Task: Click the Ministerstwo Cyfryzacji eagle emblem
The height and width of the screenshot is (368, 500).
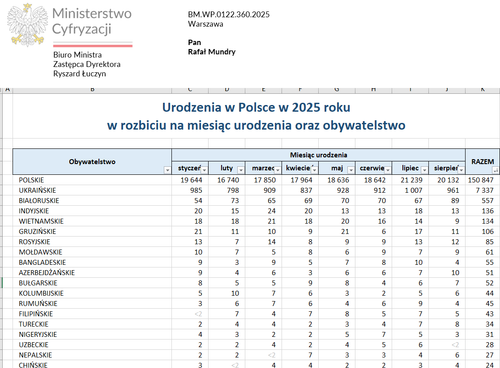Action: [27, 25]
